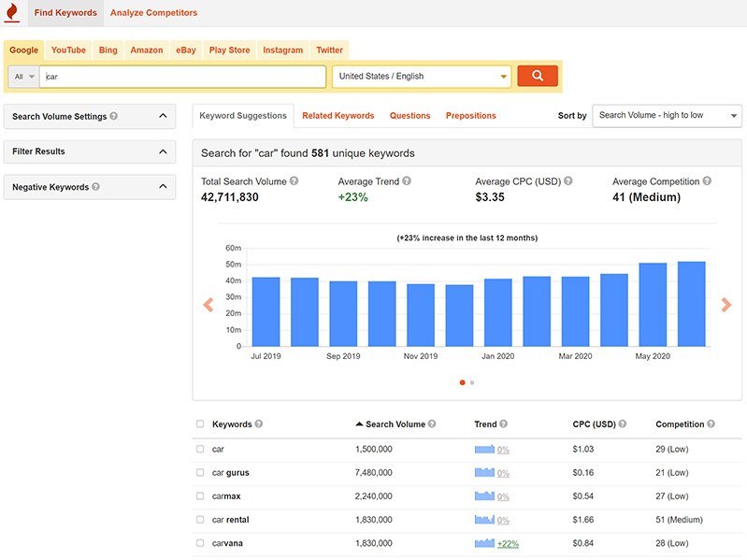Click Competition column help icon

[x=711, y=424]
